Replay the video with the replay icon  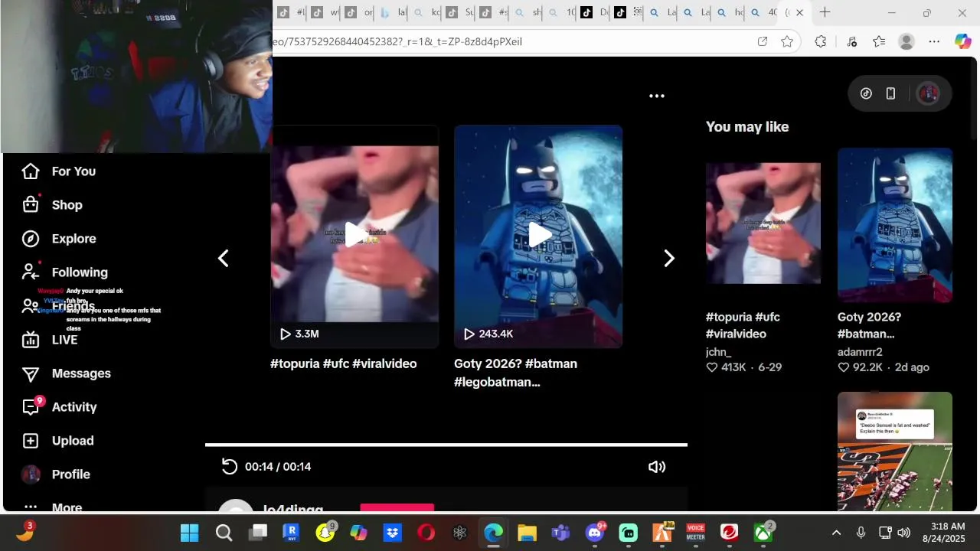pos(229,467)
